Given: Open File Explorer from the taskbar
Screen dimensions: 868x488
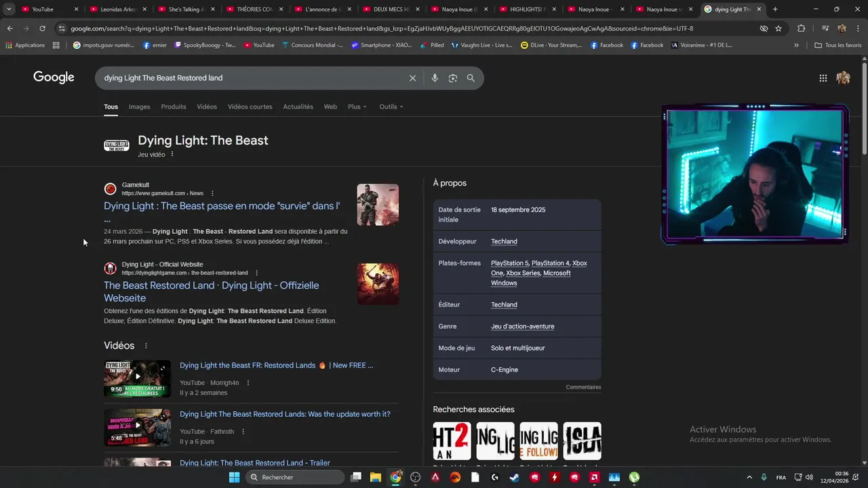Looking at the screenshot, I should 376,477.
